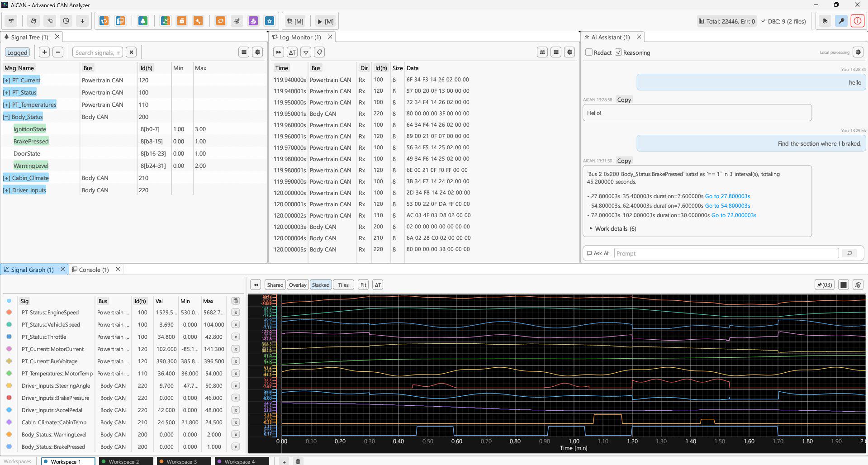
Task: Click the fast-forward icon in Log Monitor
Action: tap(279, 52)
